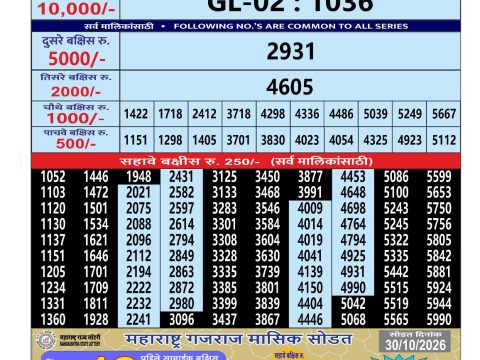Click number 3096 in the 250/- grid

[x=182, y=320]
